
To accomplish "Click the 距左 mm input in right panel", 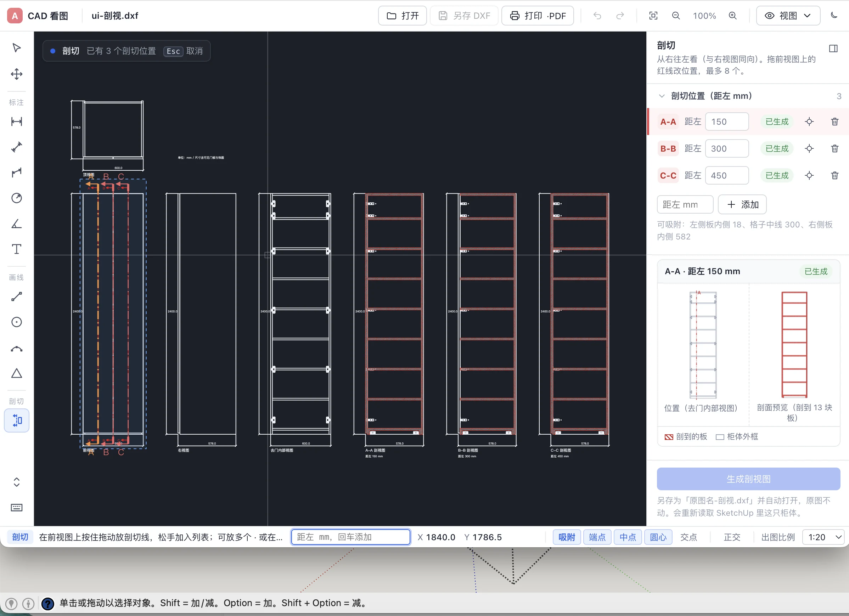I will [x=685, y=204].
